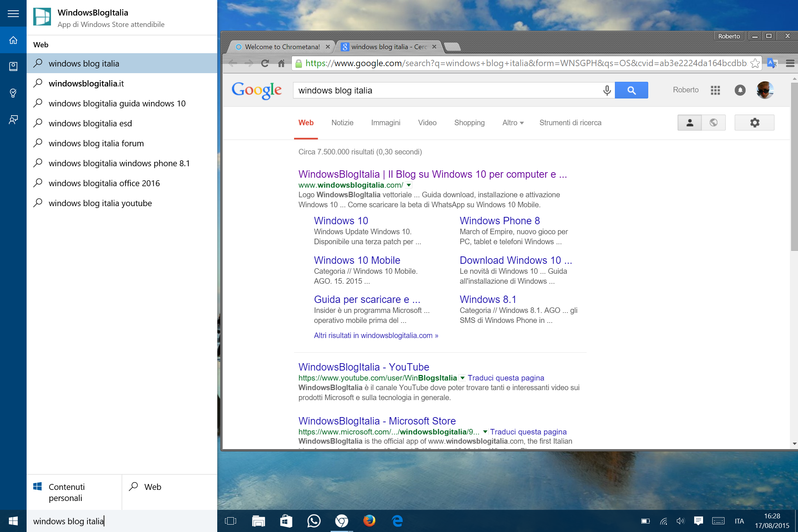Select the Immagini search tab

click(x=386, y=123)
